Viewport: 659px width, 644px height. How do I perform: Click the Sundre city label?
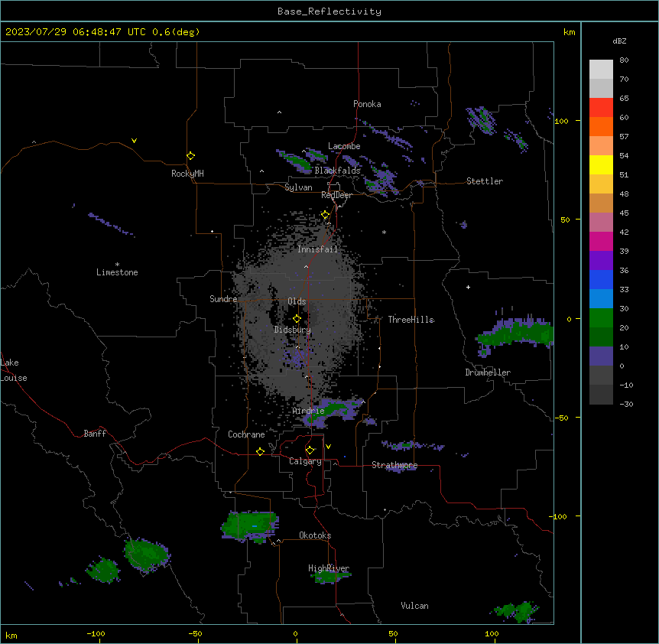(223, 299)
